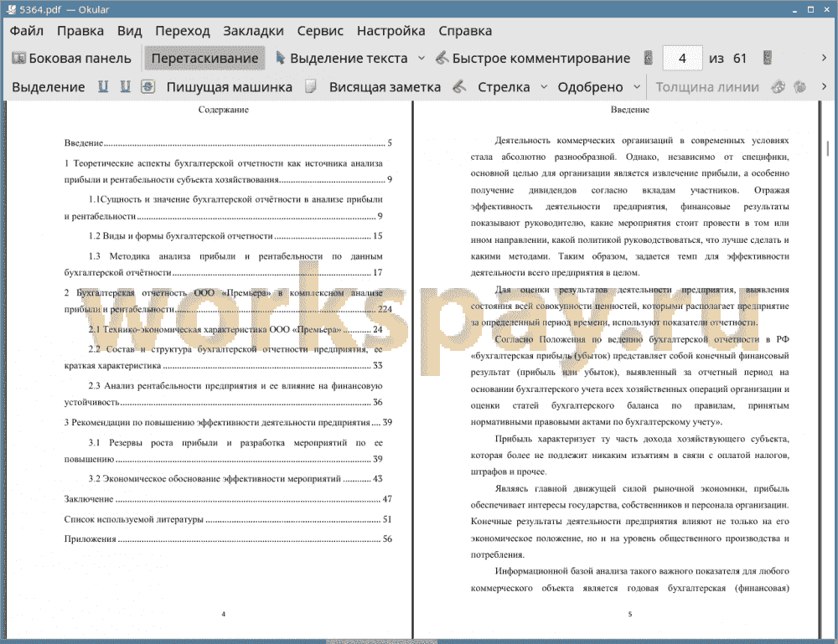Click the Okular application icon in title bar
The image size is (838, 644).
pos(11,9)
